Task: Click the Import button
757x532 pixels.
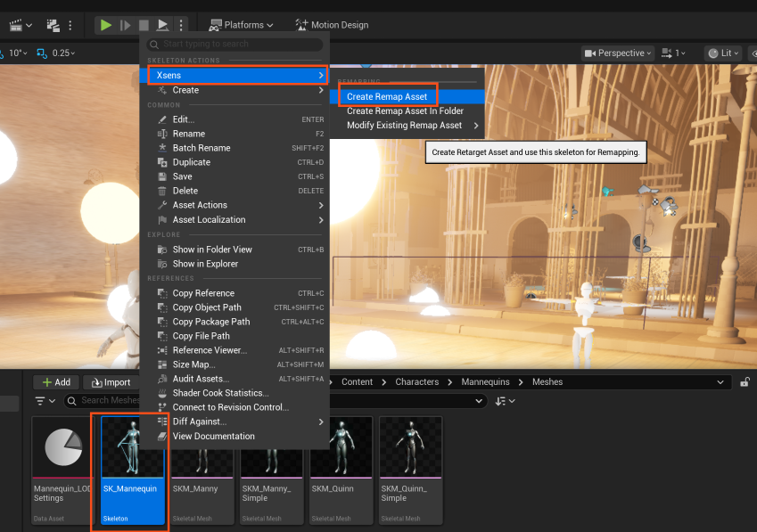Action: (x=111, y=382)
